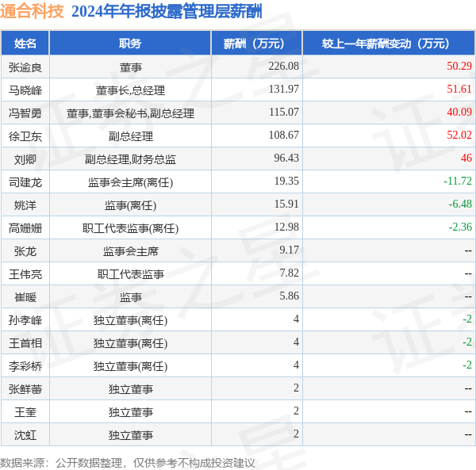Select the salary value 9.17
Screen dimensions: 476x470
[289, 250]
